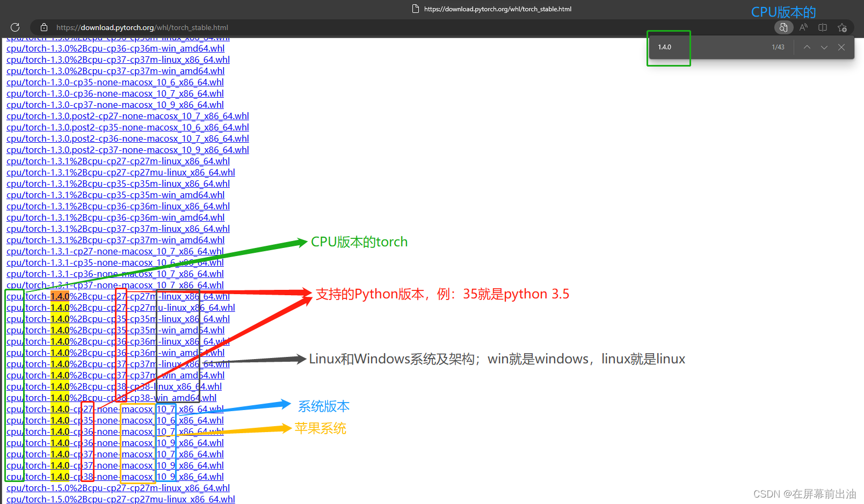
Task: Click the 1/43 find match counter
Action: (778, 47)
